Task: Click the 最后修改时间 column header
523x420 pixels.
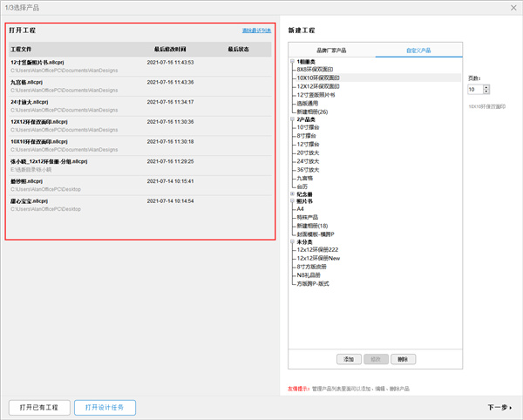Action: (x=170, y=50)
